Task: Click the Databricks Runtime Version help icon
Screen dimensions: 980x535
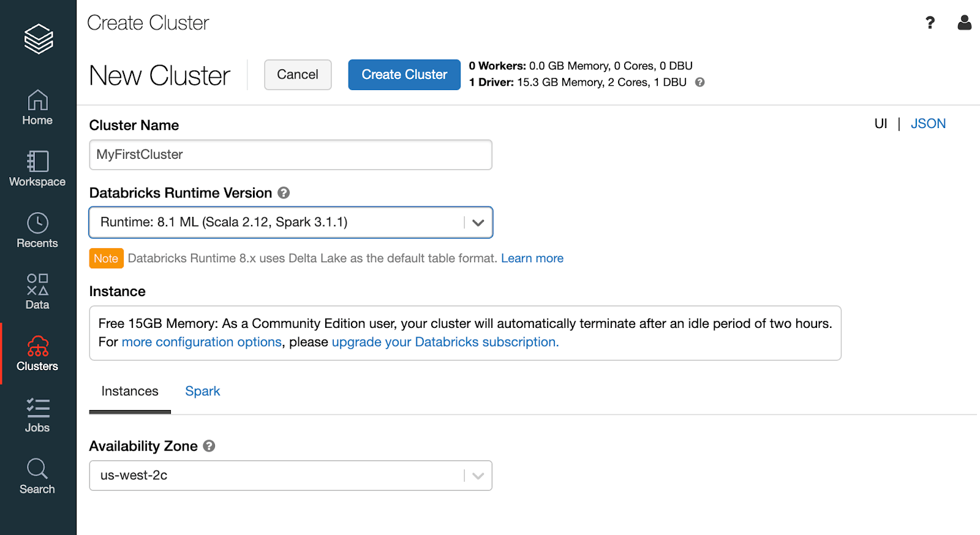Action: pyautogui.click(x=284, y=193)
